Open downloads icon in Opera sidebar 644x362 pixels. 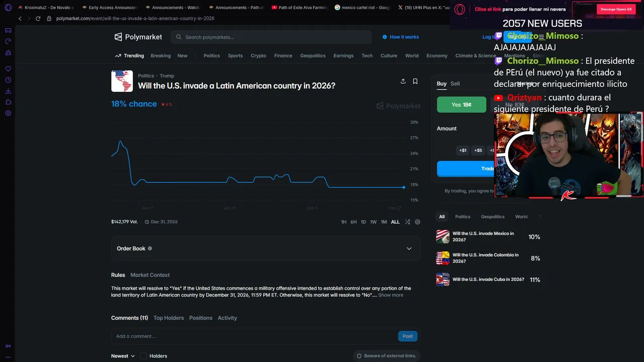coord(8,91)
